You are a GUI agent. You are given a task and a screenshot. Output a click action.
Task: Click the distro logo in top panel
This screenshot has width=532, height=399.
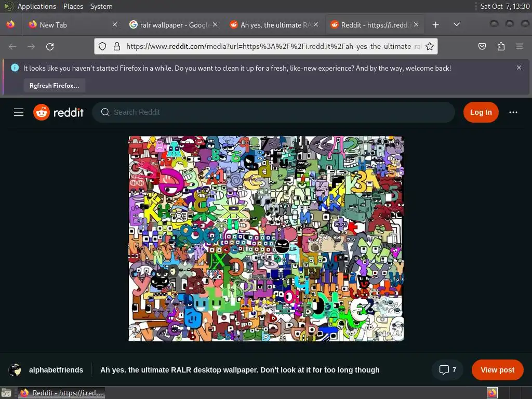coord(8,6)
